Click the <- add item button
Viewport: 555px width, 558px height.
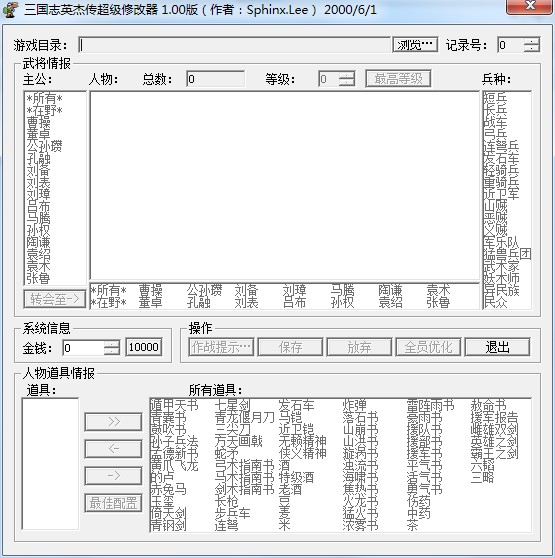click(113, 449)
